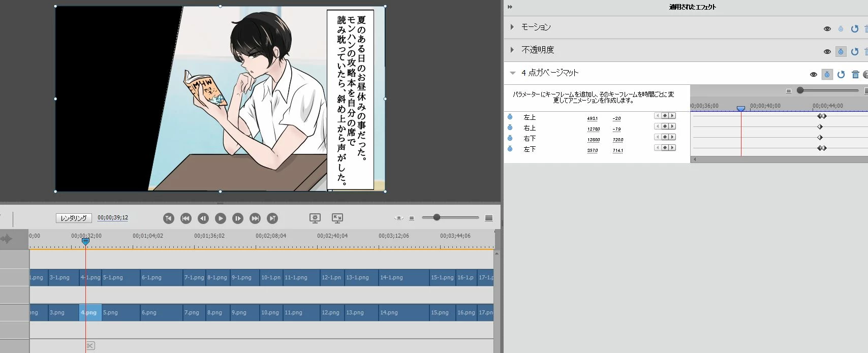
Task: Toggle keyframe stopwatch for 左上
Action: (510, 117)
